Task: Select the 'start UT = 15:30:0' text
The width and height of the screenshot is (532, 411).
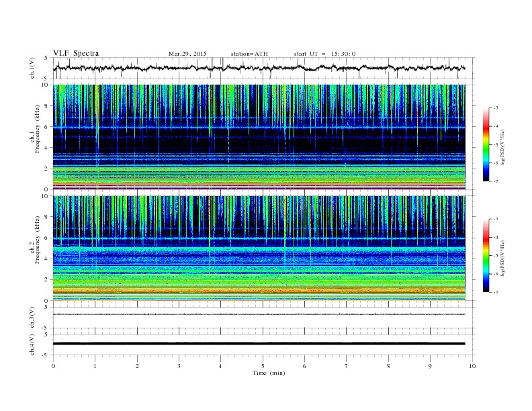Action: [x=324, y=54]
